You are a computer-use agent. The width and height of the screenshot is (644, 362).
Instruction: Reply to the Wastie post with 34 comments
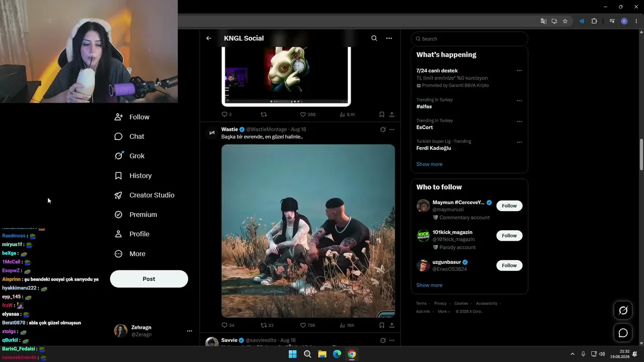[x=228, y=325]
